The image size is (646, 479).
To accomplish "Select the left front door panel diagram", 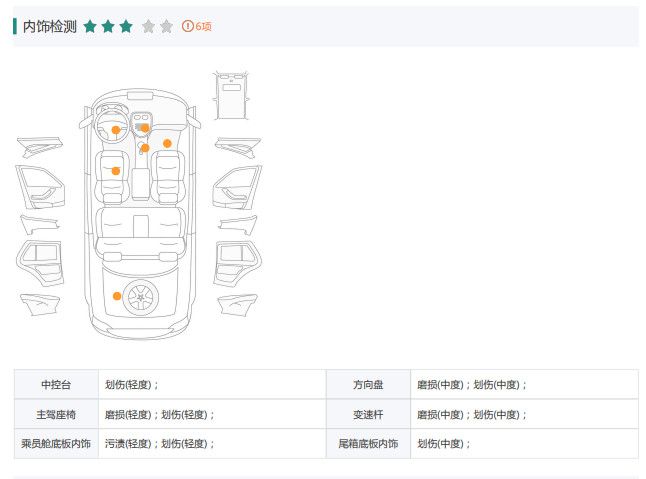I will (40, 186).
